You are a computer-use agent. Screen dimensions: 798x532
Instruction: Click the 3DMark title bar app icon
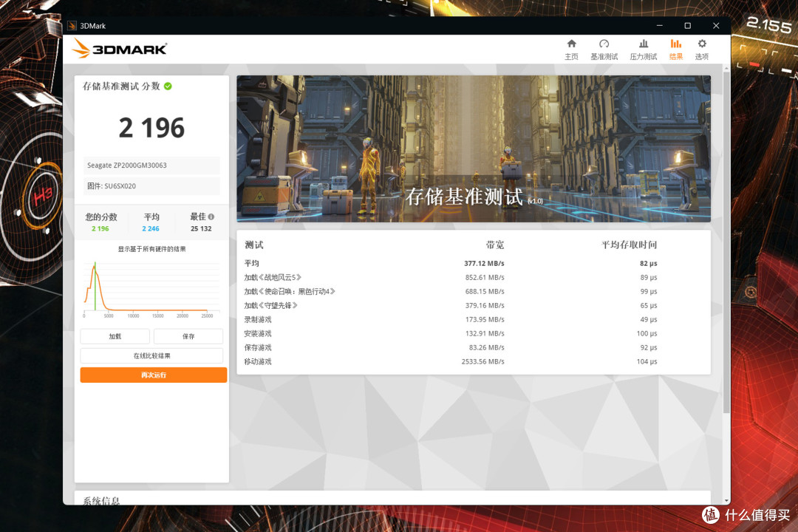coord(72,25)
